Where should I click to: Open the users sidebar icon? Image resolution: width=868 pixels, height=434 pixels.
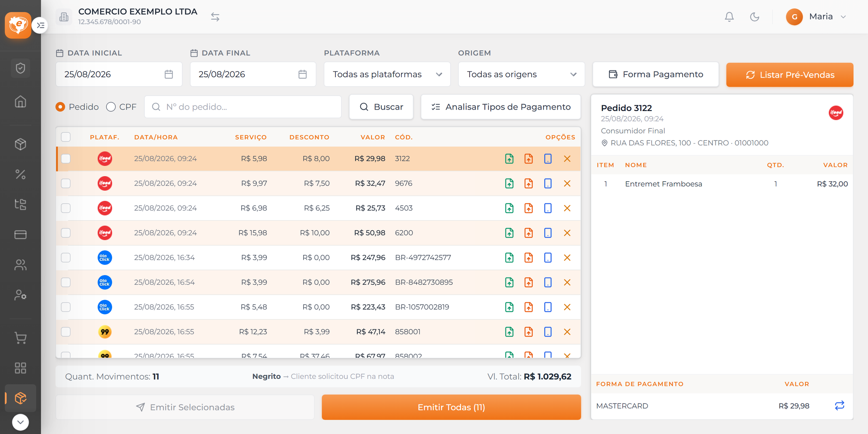tap(20, 265)
